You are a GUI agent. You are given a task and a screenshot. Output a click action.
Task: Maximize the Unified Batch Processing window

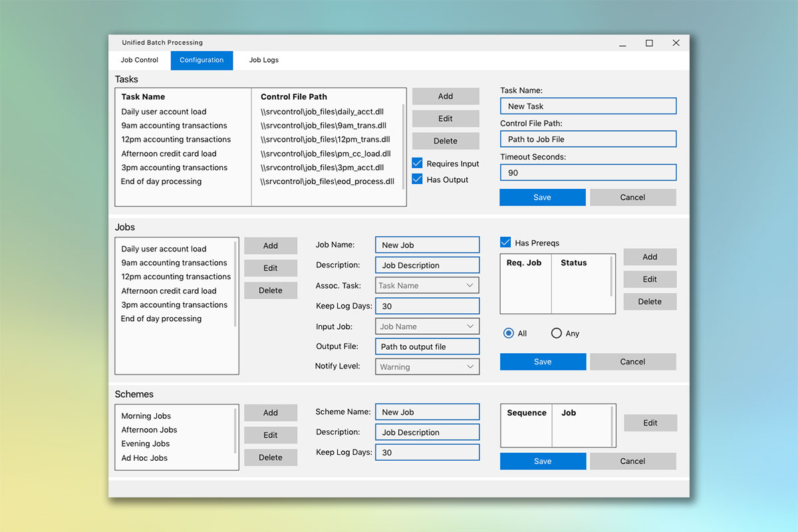(x=649, y=43)
